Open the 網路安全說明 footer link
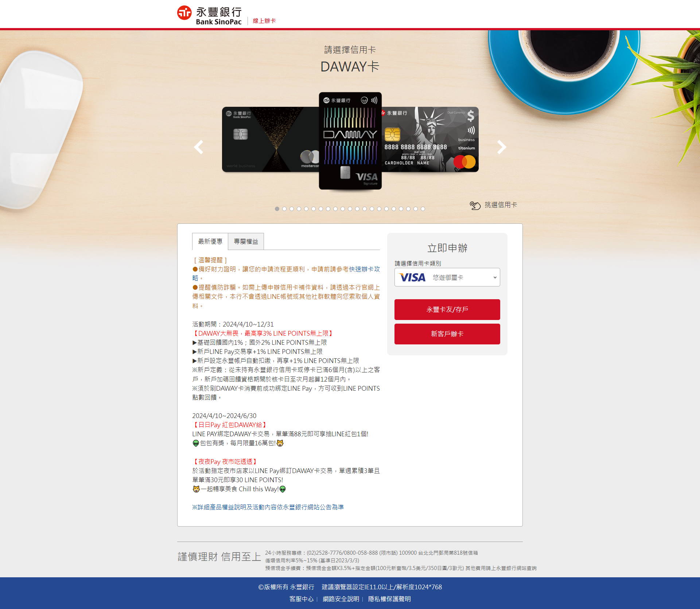Viewport: 700px width, 609px height. point(341,599)
